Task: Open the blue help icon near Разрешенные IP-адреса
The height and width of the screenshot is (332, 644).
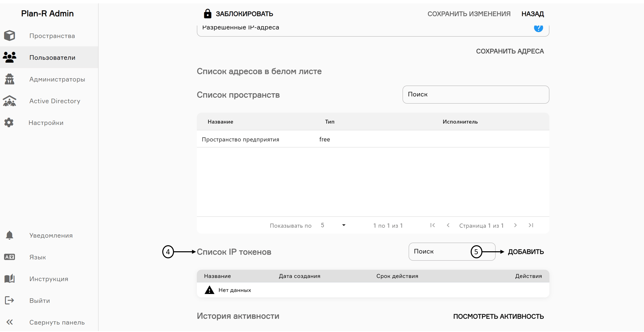Action: (x=539, y=29)
